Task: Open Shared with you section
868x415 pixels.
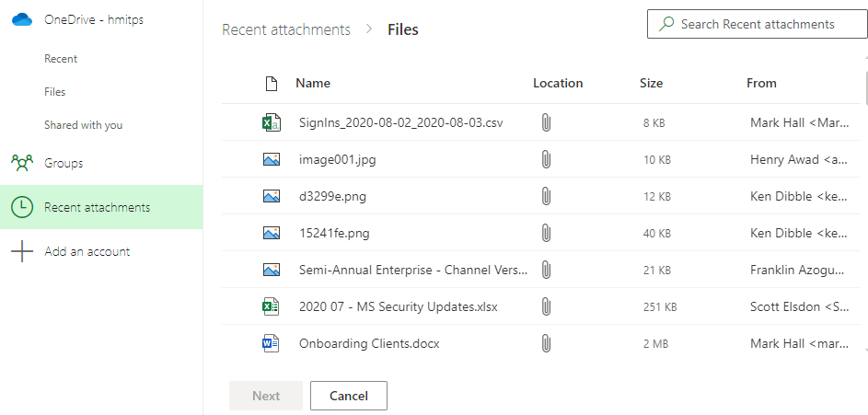Action: tap(83, 125)
